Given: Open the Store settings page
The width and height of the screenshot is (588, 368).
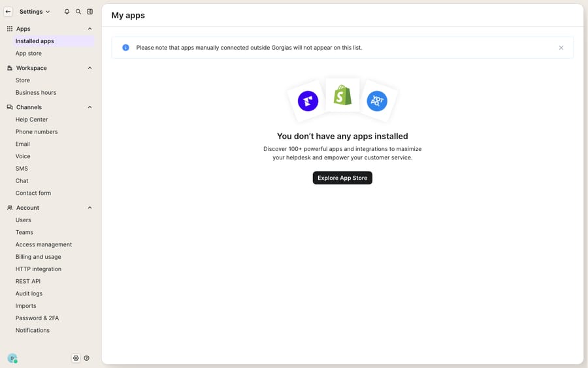Looking at the screenshot, I should 22,80.
